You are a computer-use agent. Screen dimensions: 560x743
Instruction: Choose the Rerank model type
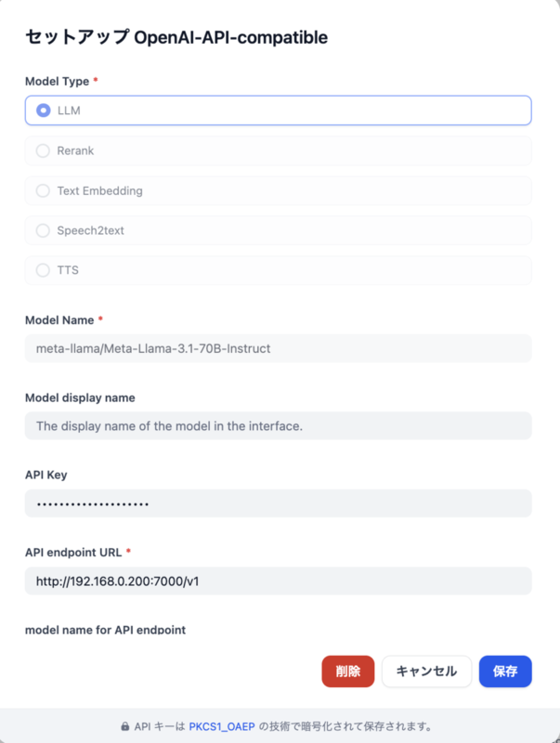[x=278, y=150]
